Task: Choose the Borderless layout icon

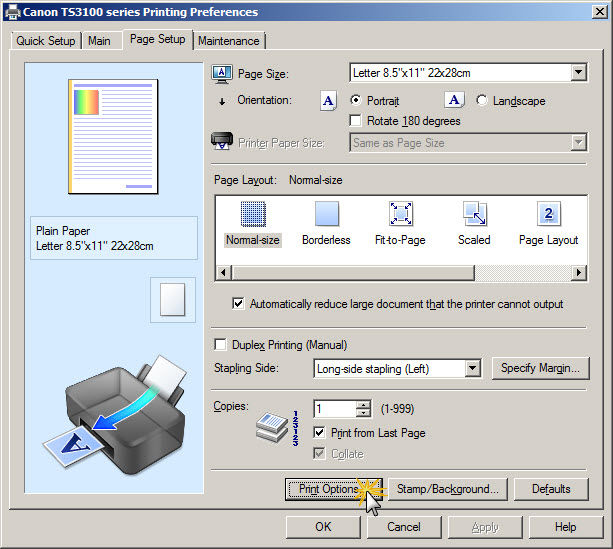Action: point(326,214)
